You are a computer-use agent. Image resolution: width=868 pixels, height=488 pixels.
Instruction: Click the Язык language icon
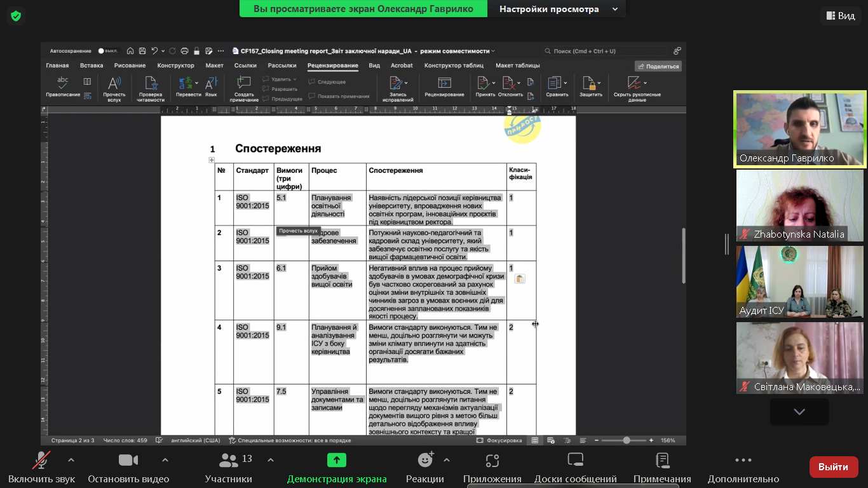pos(211,83)
